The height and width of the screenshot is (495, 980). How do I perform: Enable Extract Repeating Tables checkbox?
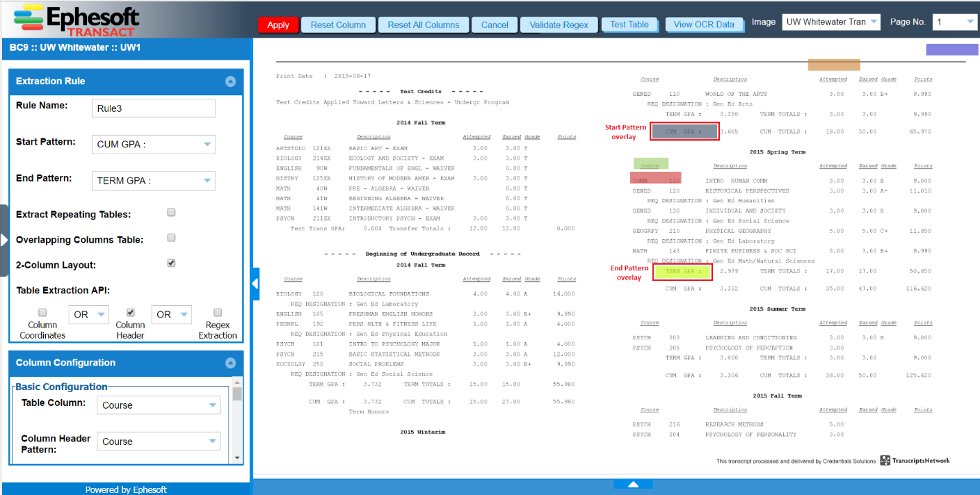172,213
